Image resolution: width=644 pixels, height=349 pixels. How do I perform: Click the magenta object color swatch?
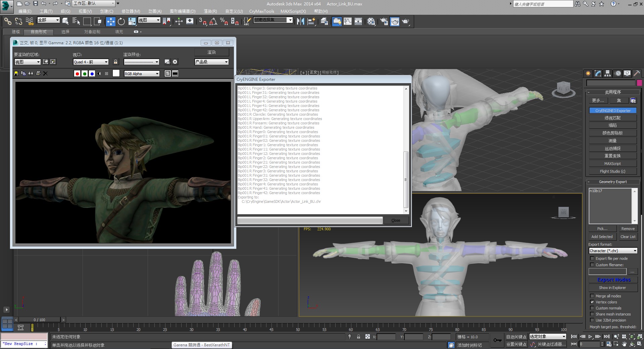(x=639, y=83)
